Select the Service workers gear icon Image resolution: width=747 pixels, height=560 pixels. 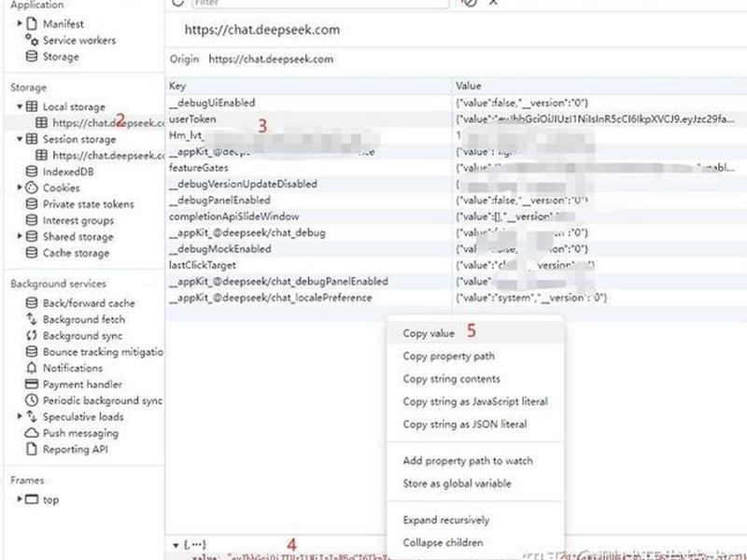(x=32, y=39)
